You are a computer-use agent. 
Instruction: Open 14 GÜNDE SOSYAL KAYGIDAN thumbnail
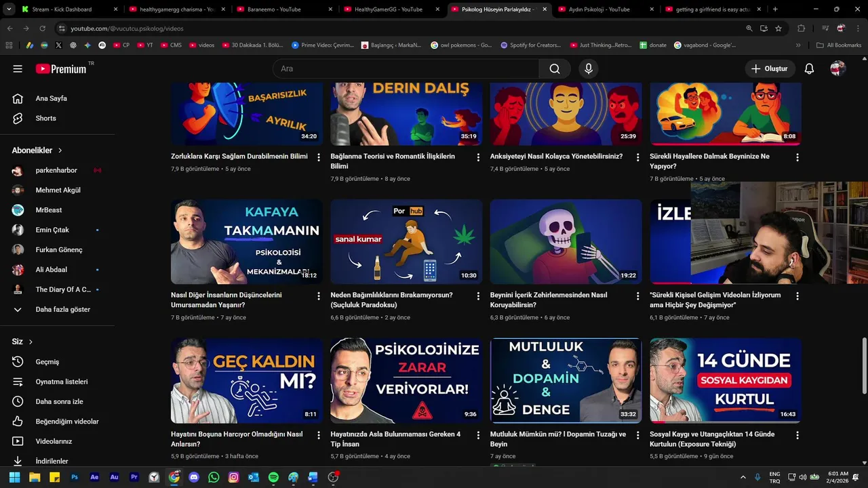click(x=726, y=381)
